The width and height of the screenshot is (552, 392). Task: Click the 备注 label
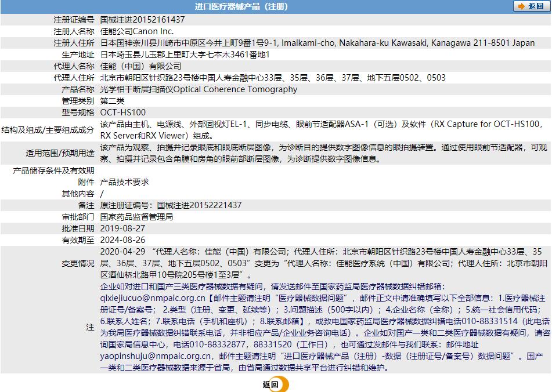tap(86, 205)
